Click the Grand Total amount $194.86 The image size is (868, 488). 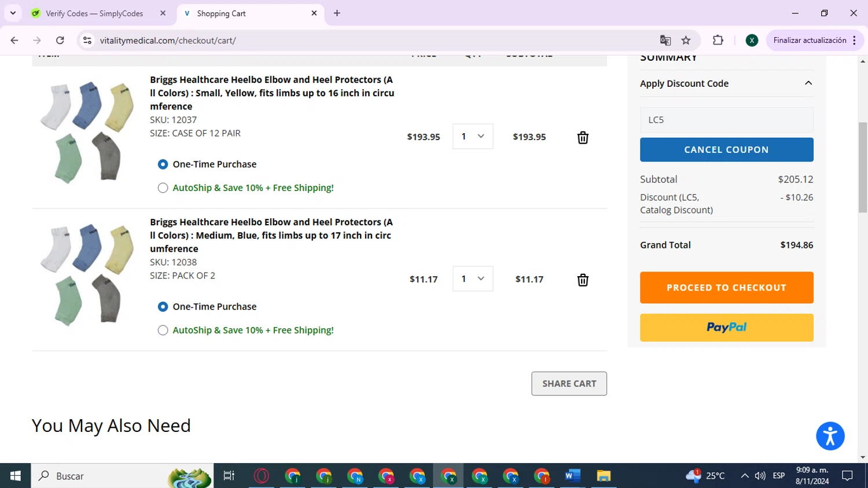coord(797,245)
